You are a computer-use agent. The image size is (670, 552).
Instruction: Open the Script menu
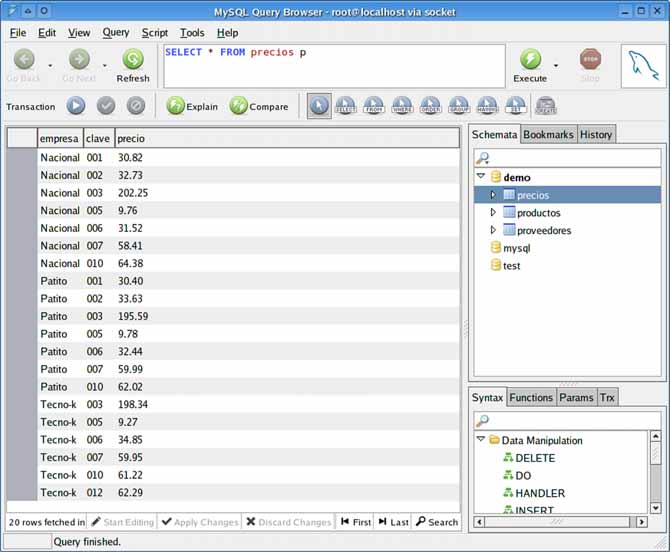tap(155, 33)
